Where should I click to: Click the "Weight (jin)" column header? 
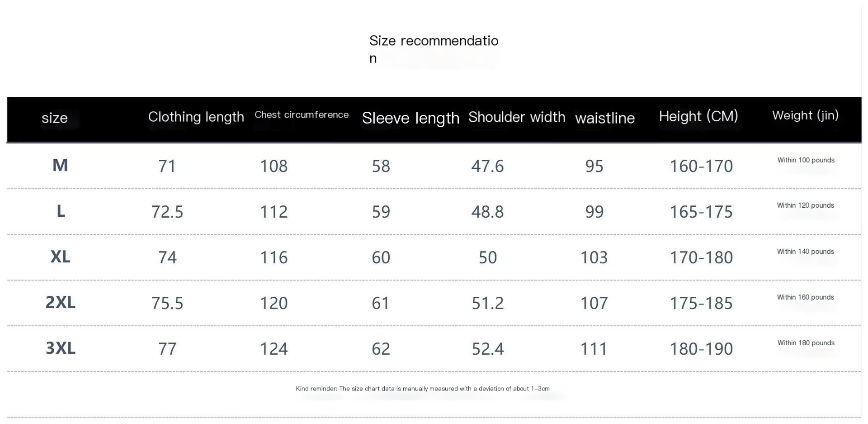tap(805, 115)
